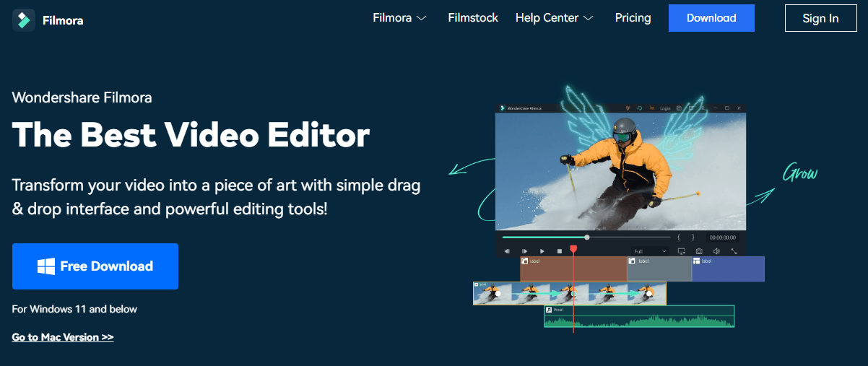The image size is (868, 366).
Task: Click the shopping cart icon in preview title bar
Action: tap(651, 108)
